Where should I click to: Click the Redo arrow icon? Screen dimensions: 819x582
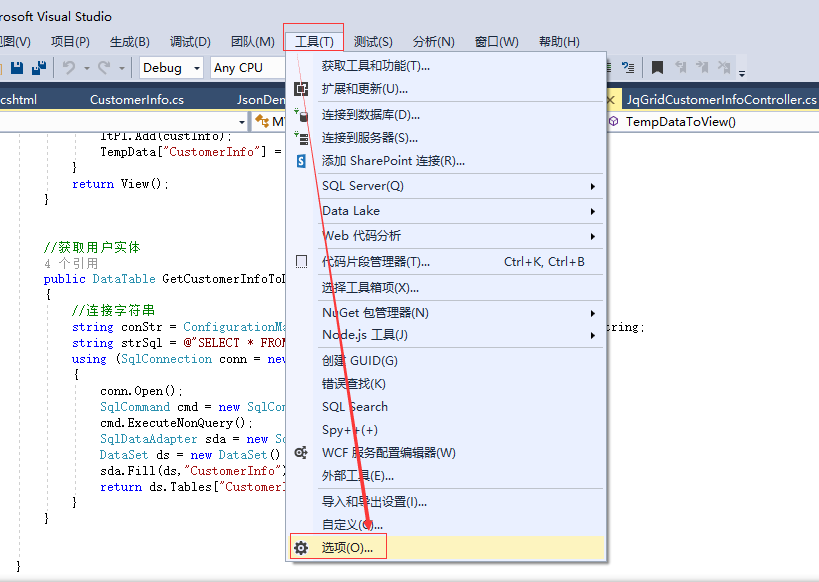pyautogui.click(x=104, y=68)
